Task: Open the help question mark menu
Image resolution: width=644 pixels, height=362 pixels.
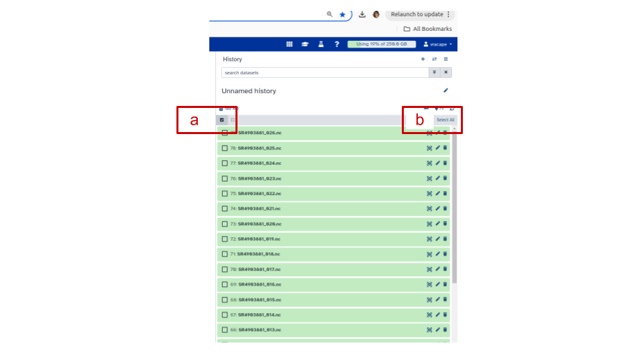Action: tap(337, 44)
